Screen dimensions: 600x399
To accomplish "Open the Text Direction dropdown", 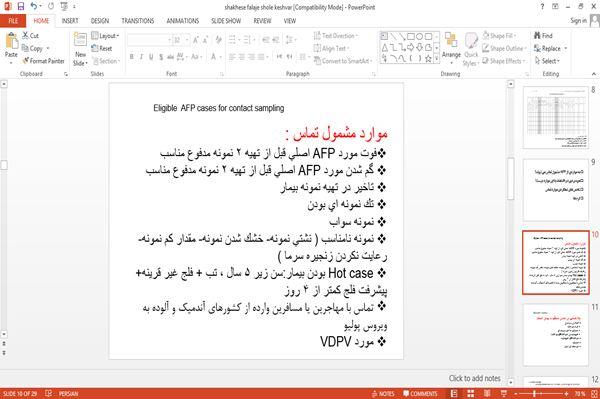I will (x=336, y=36).
